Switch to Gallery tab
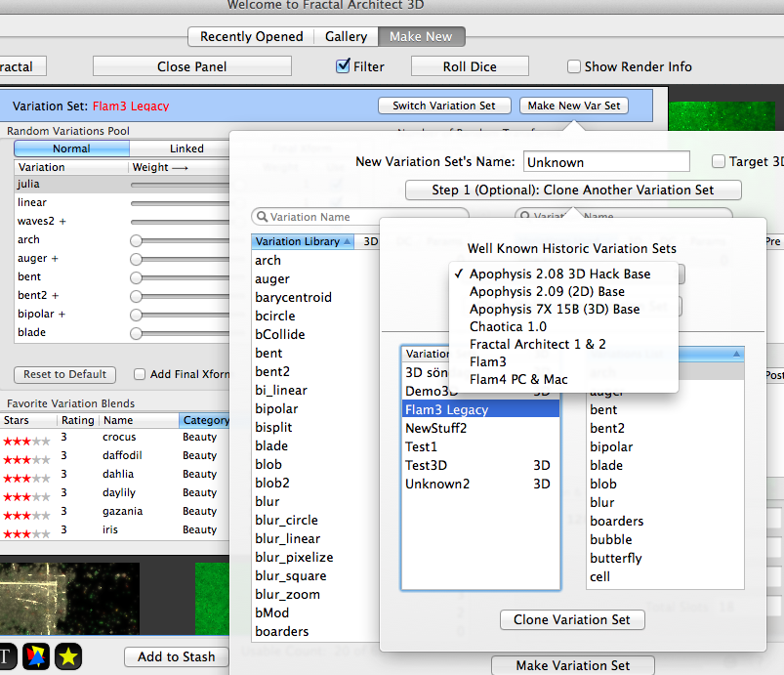Screen dimensions: 784x675 tap(346, 36)
